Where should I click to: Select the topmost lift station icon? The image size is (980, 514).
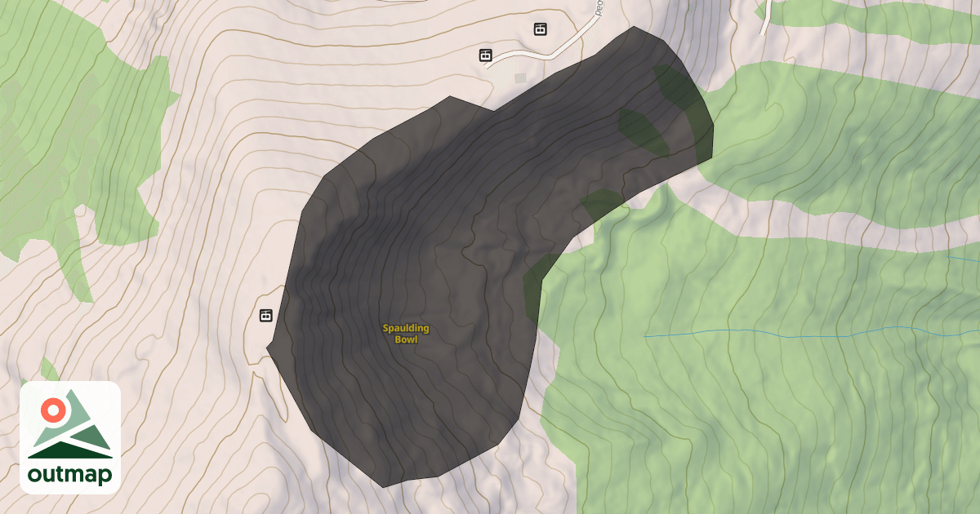click(x=540, y=29)
